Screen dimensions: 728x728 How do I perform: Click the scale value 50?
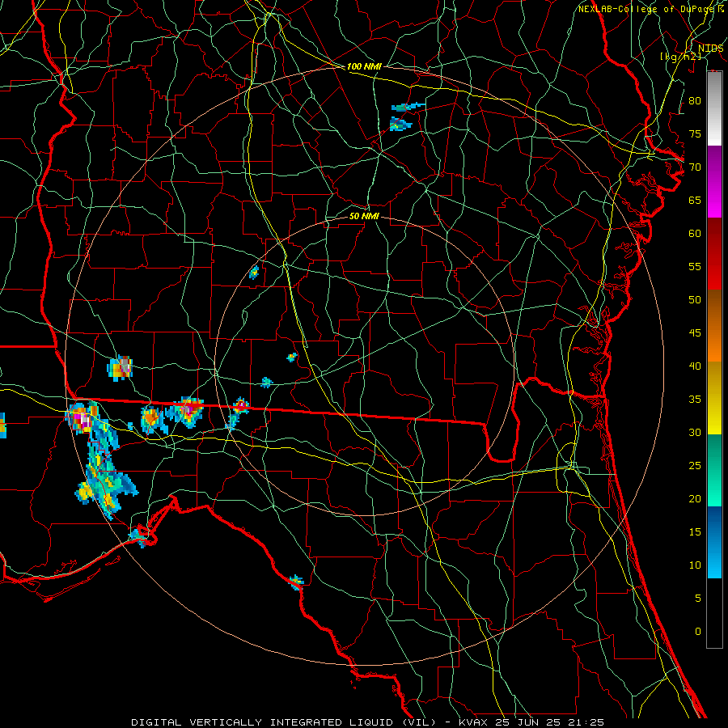695,299
